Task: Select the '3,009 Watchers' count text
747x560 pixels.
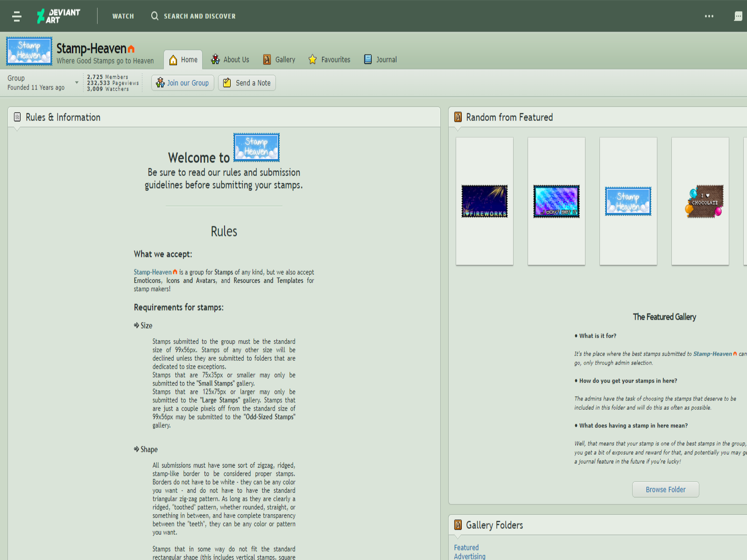Action: click(x=108, y=89)
